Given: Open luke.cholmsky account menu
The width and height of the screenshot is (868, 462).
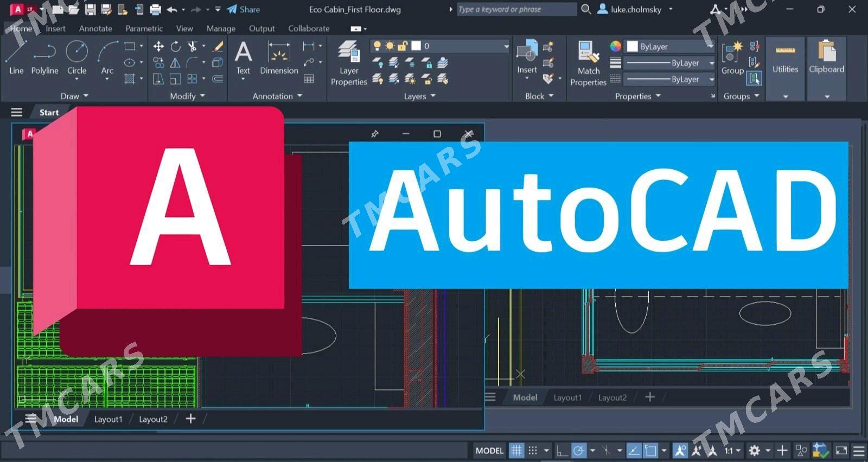Looking at the screenshot, I should 635,9.
